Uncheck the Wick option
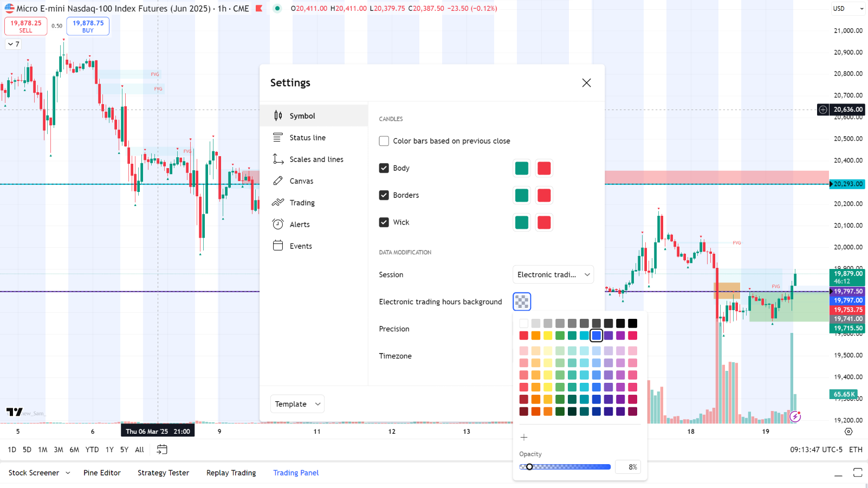The image size is (868, 488). point(384,222)
